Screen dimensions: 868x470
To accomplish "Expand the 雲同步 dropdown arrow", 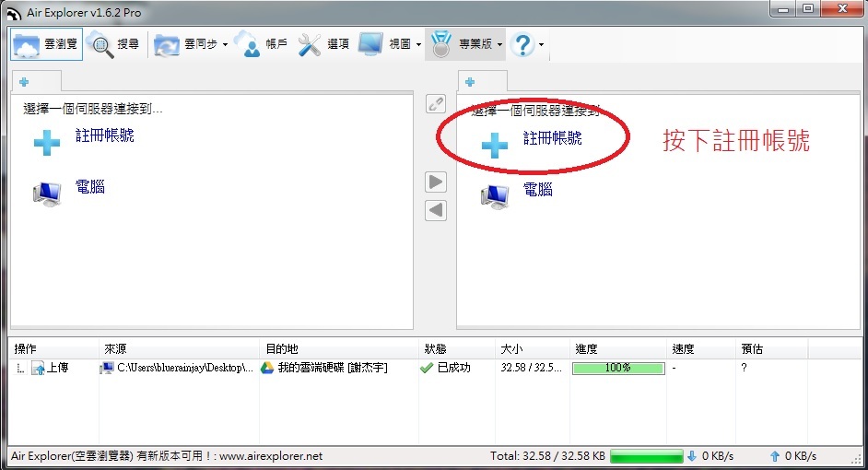I will pyautogui.click(x=225, y=44).
